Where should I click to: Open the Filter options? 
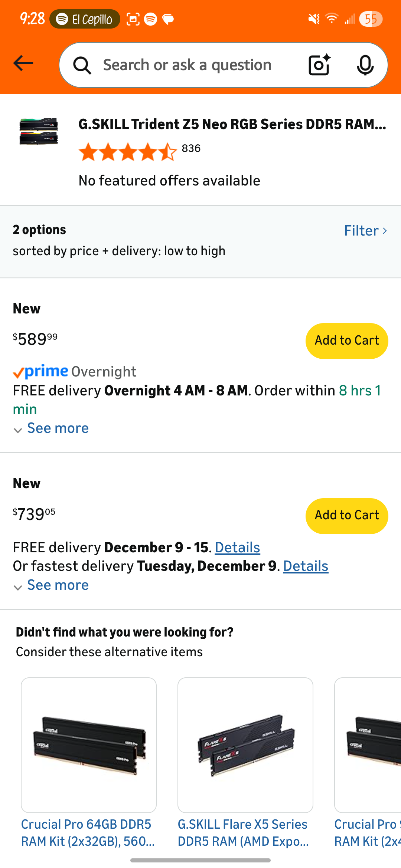click(365, 231)
